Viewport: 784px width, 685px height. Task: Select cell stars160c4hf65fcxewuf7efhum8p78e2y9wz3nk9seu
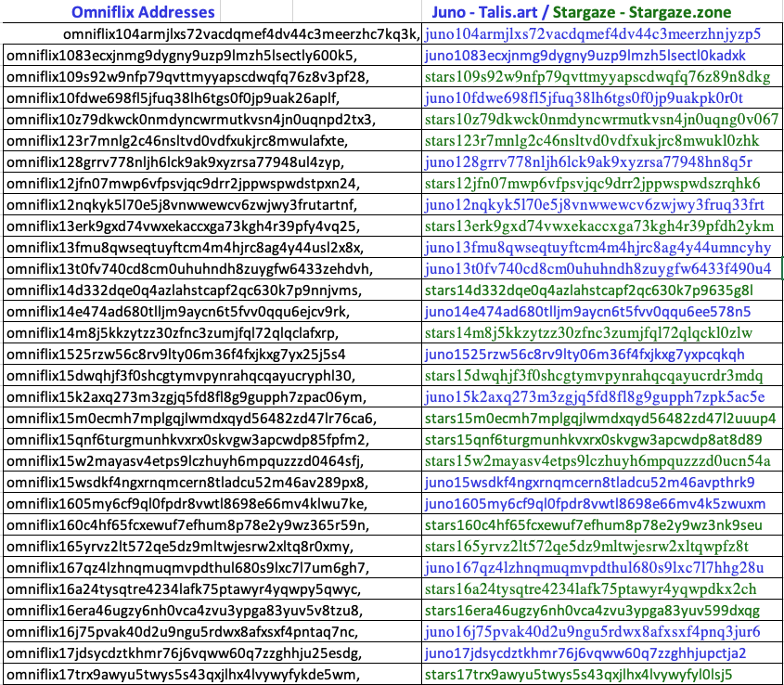point(602,526)
